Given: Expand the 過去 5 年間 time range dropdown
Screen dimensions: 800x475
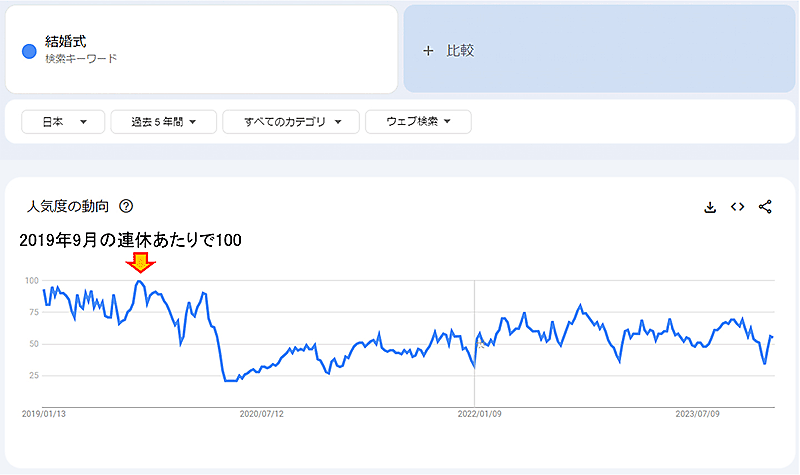Looking at the screenshot, I should (x=159, y=122).
